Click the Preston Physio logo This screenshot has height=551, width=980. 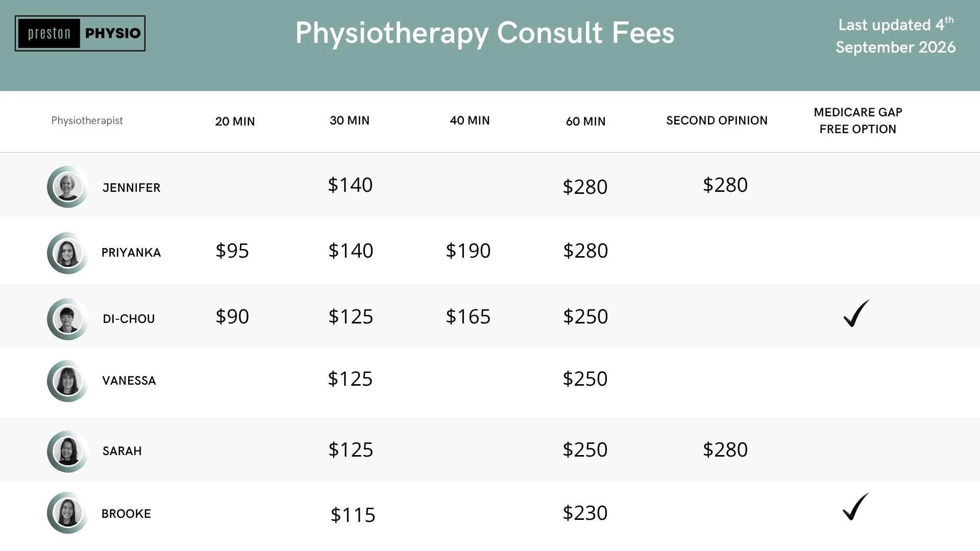coord(80,33)
